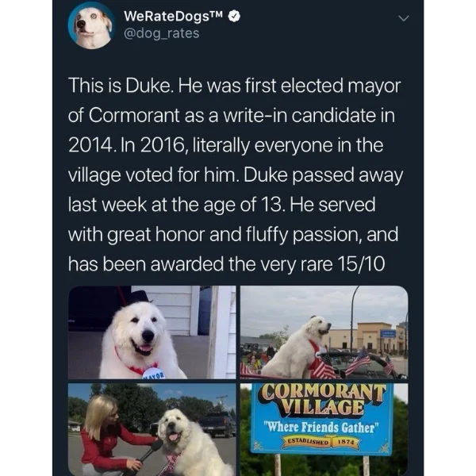The height and width of the screenshot is (476, 476).
Task: Click the Established 1874 banner on sign
Action: click(321, 441)
